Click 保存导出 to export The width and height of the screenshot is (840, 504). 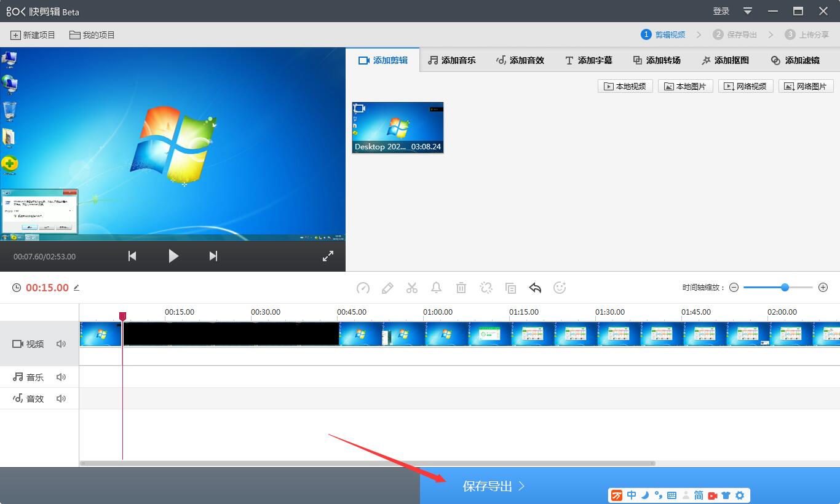[x=494, y=486]
